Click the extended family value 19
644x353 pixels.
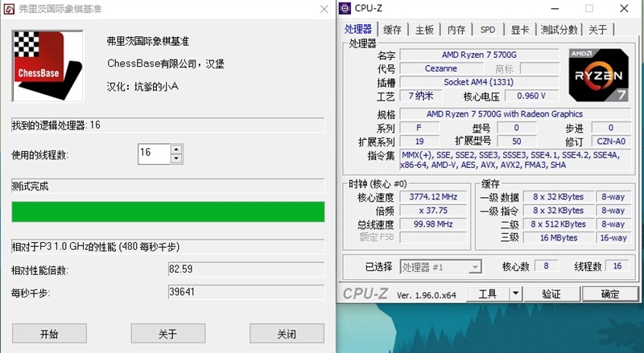[x=419, y=142]
